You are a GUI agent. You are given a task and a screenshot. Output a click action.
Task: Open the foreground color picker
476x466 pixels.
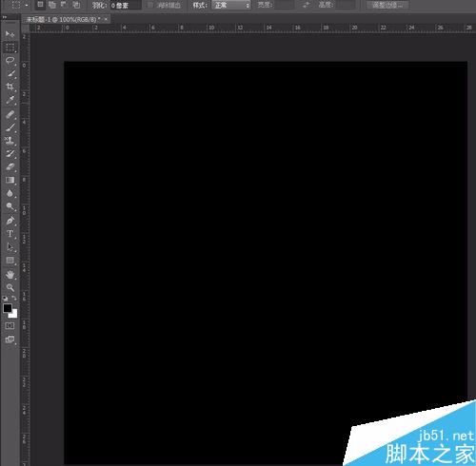pyautogui.click(x=8, y=308)
